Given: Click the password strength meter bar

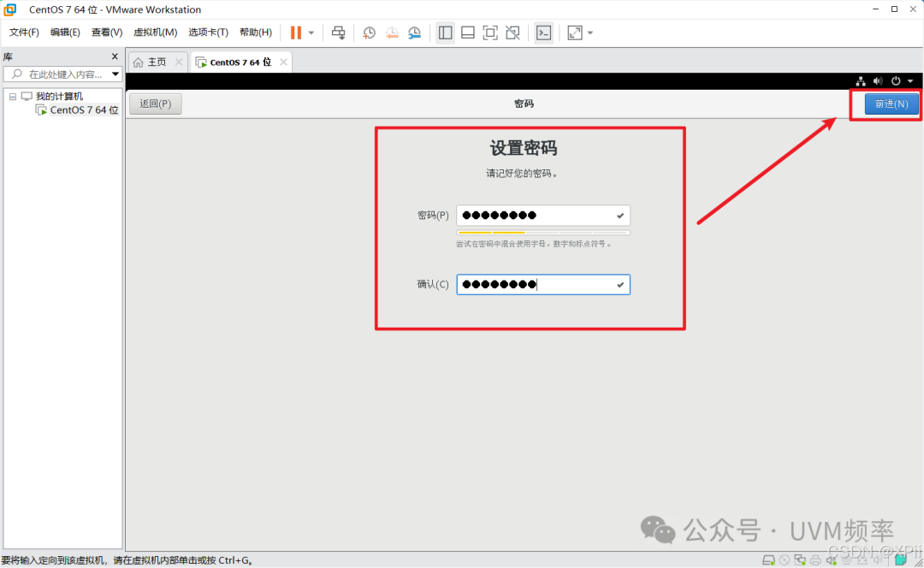Looking at the screenshot, I should [x=543, y=232].
